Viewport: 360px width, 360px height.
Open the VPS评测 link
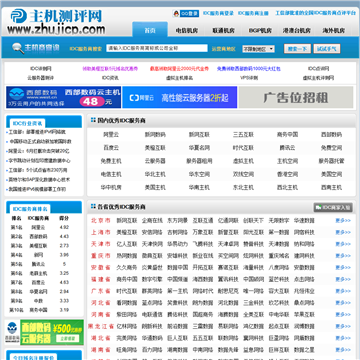pos(249,78)
